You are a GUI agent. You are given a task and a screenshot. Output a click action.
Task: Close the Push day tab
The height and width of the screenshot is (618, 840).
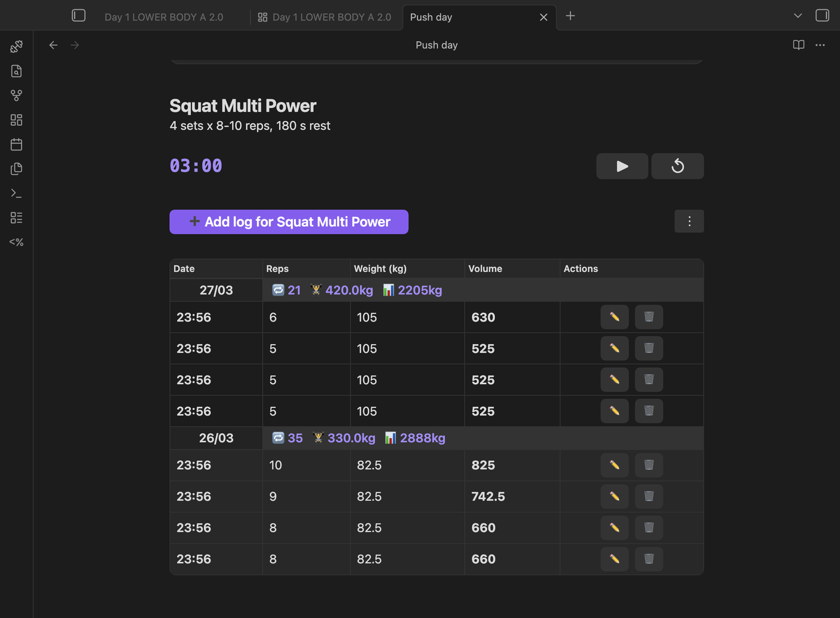coord(544,17)
